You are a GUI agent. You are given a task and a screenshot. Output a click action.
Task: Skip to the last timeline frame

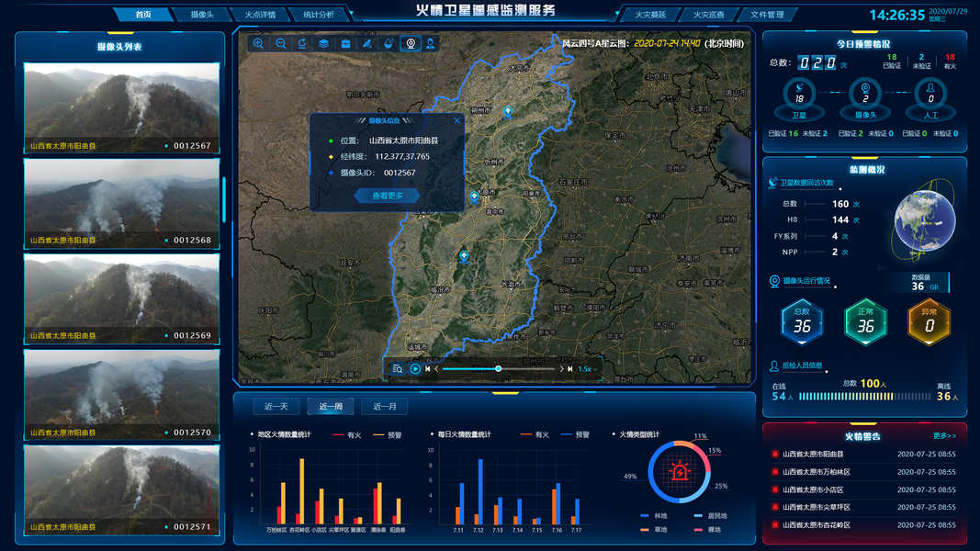(x=570, y=368)
